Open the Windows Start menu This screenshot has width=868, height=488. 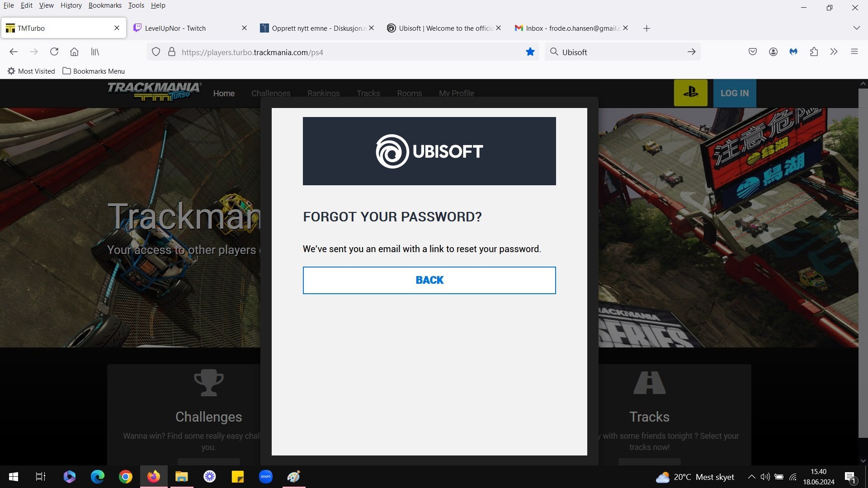[14, 477]
